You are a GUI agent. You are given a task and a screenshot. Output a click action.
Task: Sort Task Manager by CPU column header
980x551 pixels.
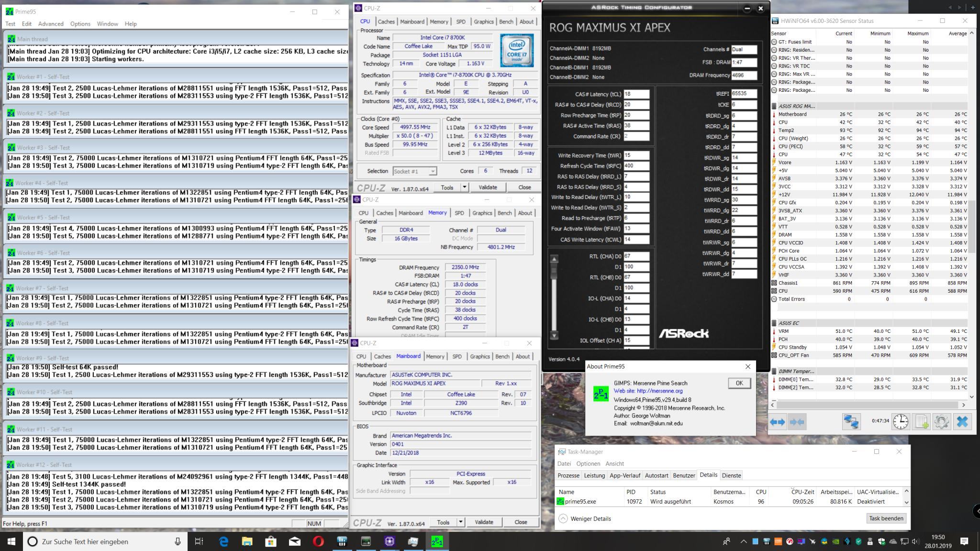click(x=761, y=492)
